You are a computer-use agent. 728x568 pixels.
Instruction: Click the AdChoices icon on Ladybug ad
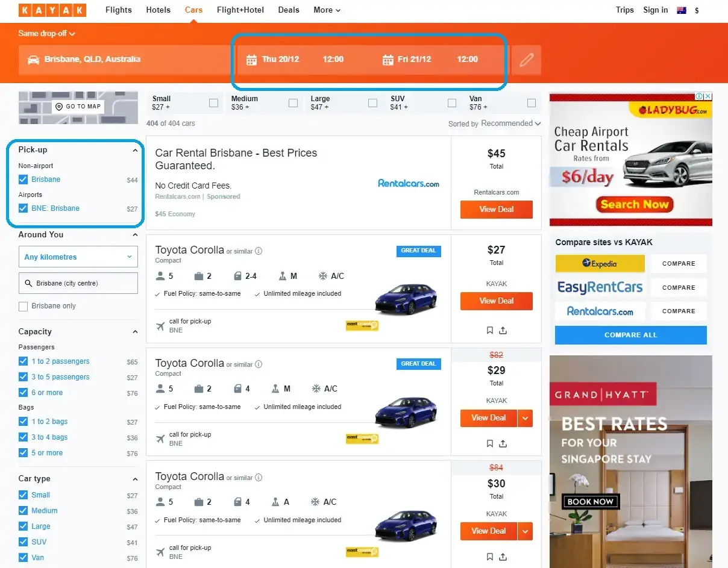click(700, 96)
